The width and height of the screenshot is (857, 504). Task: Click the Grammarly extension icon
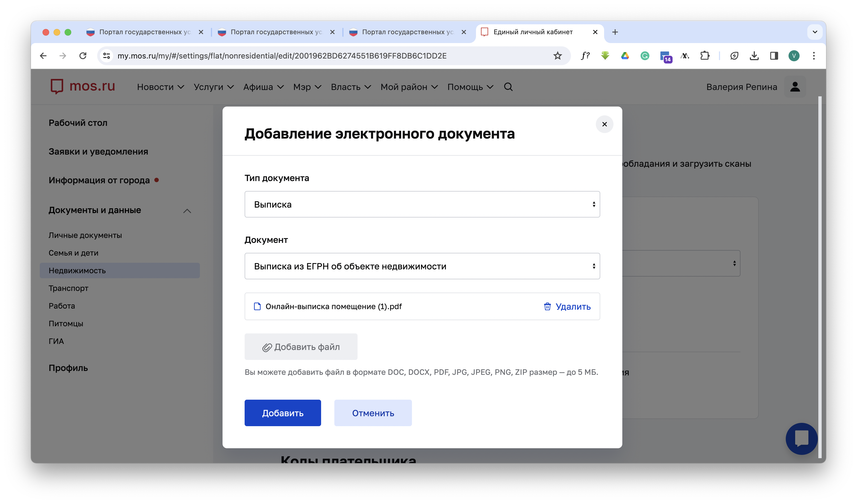(644, 56)
